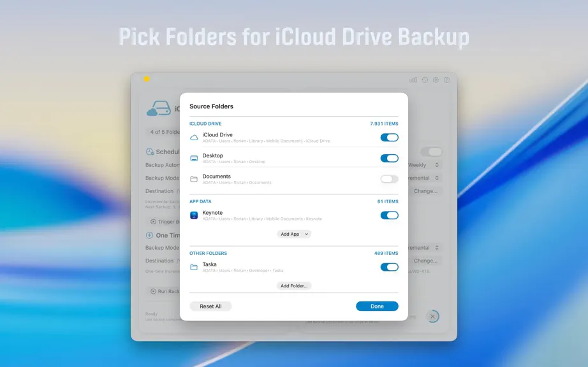
Task: Click the yellow minimize window button
Action: click(x=147, y=79)
